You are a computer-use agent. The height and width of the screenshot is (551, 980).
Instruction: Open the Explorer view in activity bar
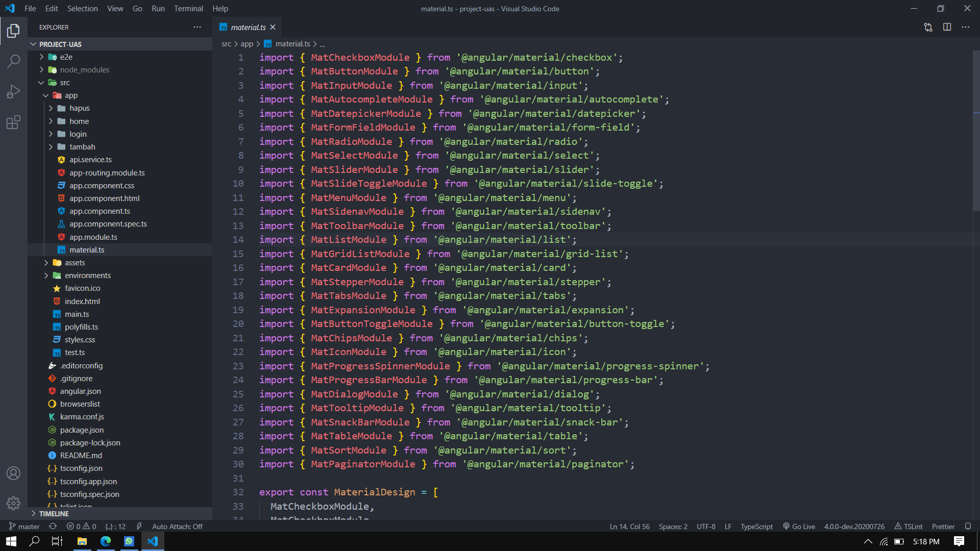(x=14, y=31)
